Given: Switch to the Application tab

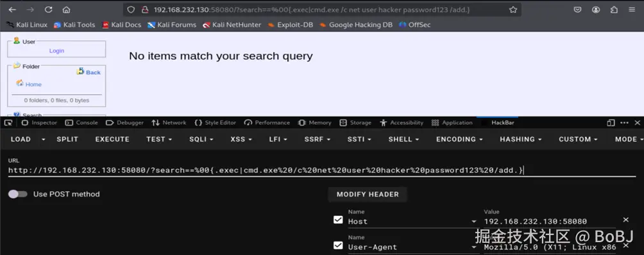Looking at the screenshot, I should pyautogui.click(x=452, y=122).
